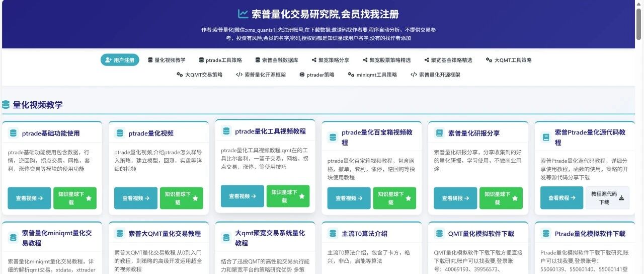Click the icon on ptrade量化视频 card

(120, 133)
